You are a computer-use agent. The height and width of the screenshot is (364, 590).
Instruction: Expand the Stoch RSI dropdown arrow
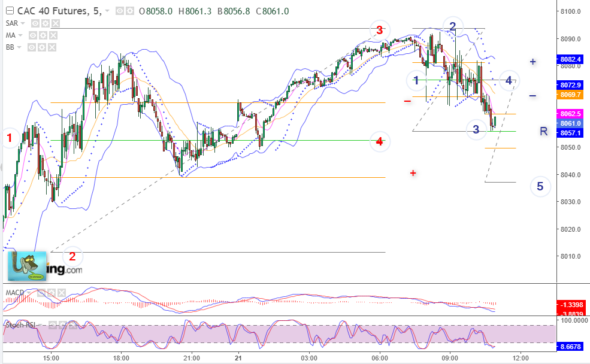click(40, 325)
